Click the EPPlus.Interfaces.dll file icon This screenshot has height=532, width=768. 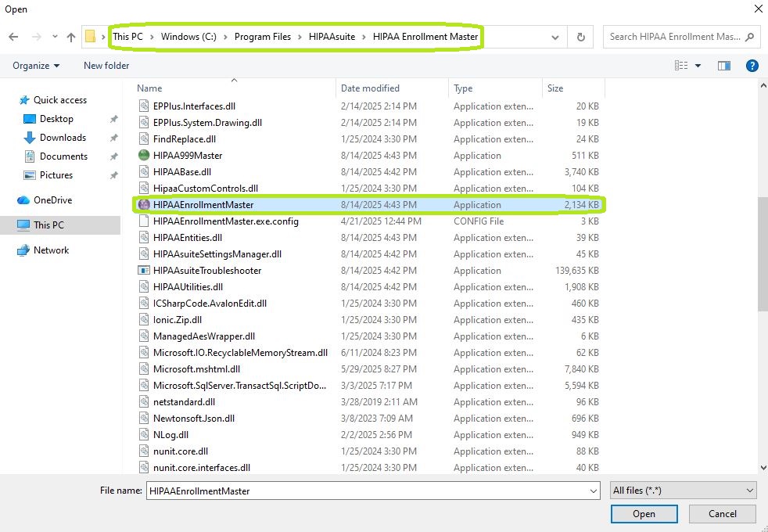(143, 106)
